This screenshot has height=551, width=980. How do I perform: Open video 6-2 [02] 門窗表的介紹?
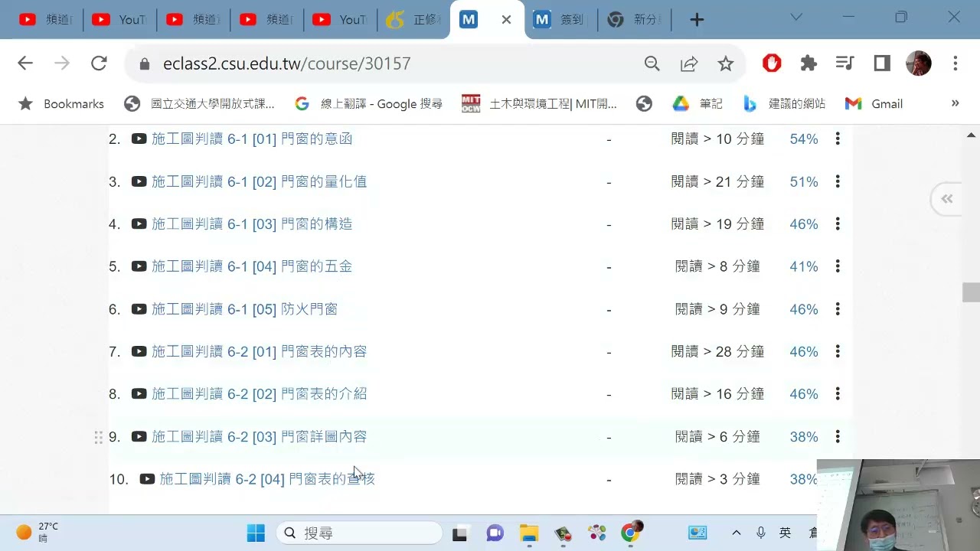click(259, 393)
